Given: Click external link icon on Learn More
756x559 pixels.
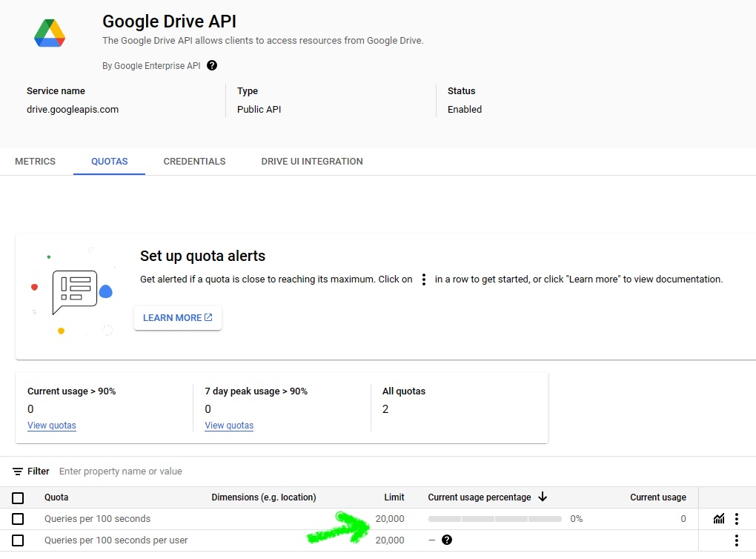Looking at the screenshot, I should [208, 317].
